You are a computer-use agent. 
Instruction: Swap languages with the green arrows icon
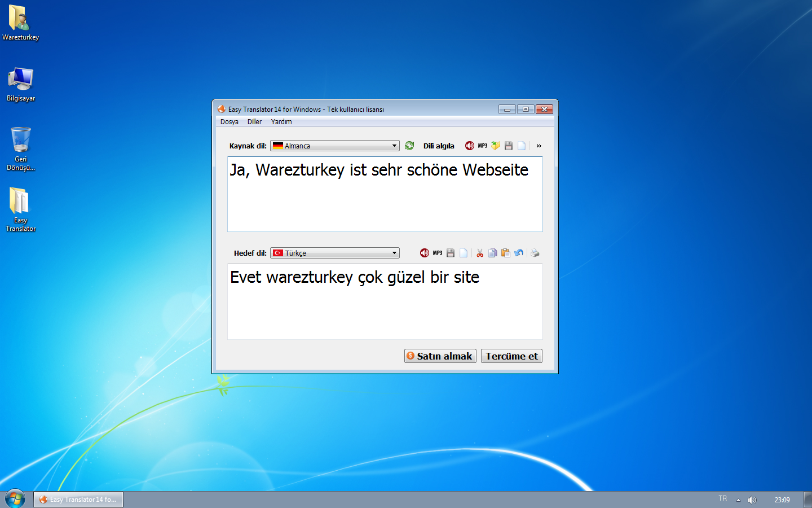[409, 146]
